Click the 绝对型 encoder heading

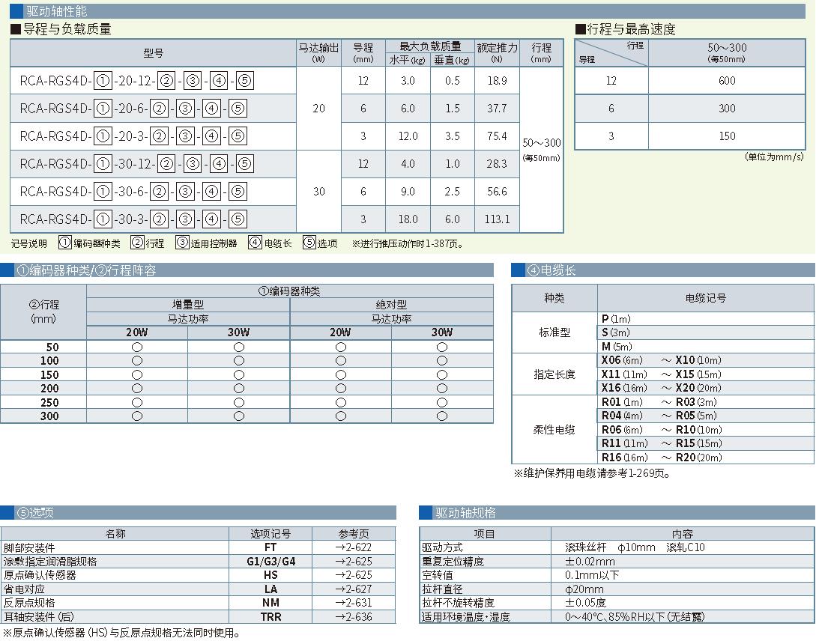click(x=391, y=304)
